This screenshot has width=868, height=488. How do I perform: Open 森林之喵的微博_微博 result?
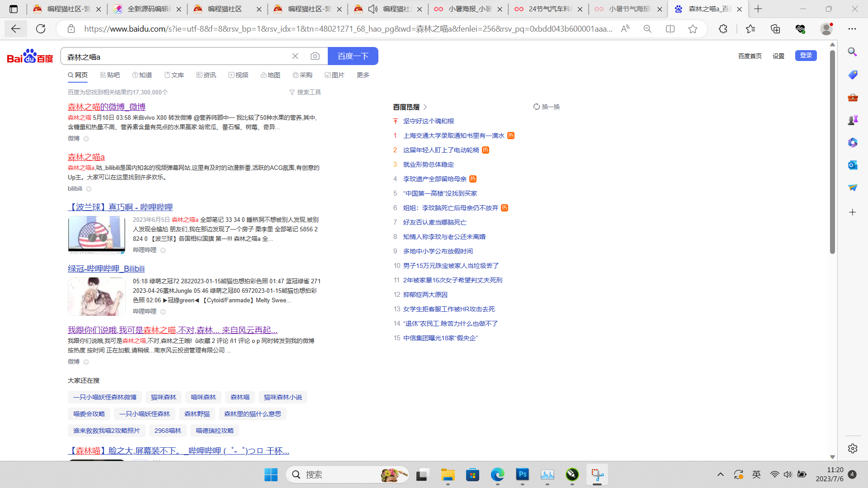pyautogui.click(x=107, y=107)
